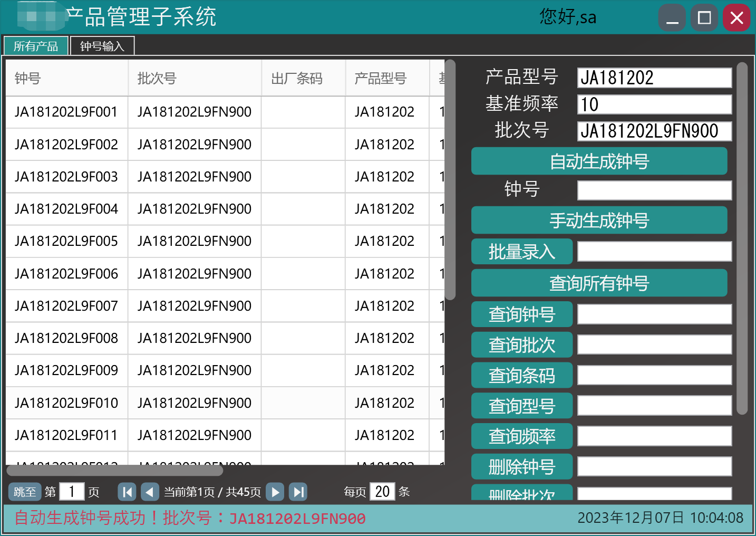Sort by the 产品型号 column header
The width and height of the screenshot is (756, 536).
[387, 78]
